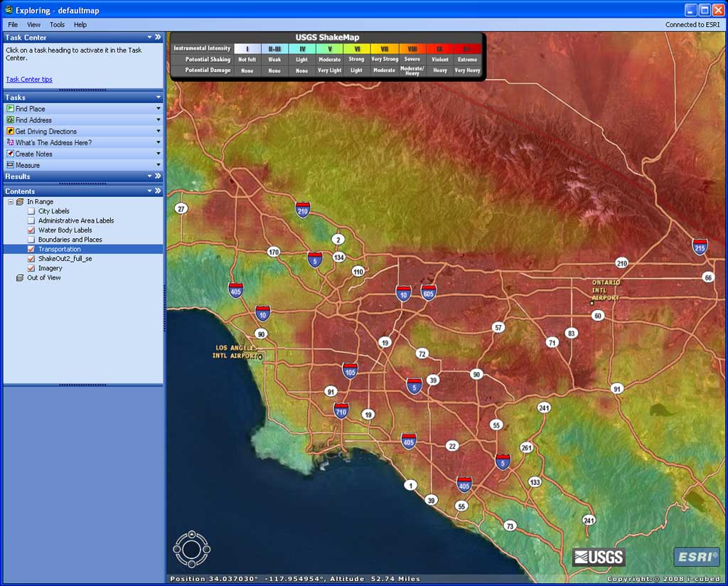Image resolution: width=728 pixels, height=586 pixels.
Task: Toggle the Imagery layer checkbox
Action: click(31, 268)
